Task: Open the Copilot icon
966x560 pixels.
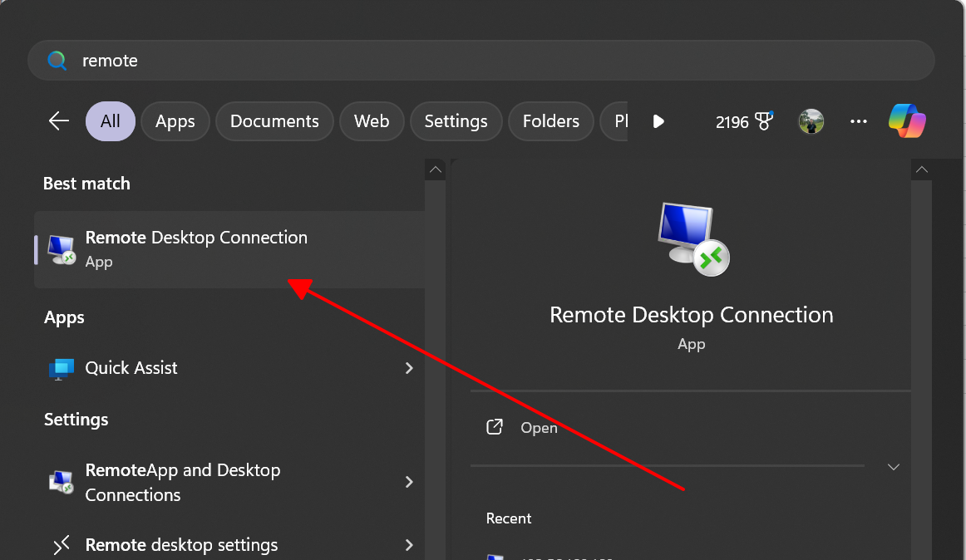Action: tap(907, 121)
